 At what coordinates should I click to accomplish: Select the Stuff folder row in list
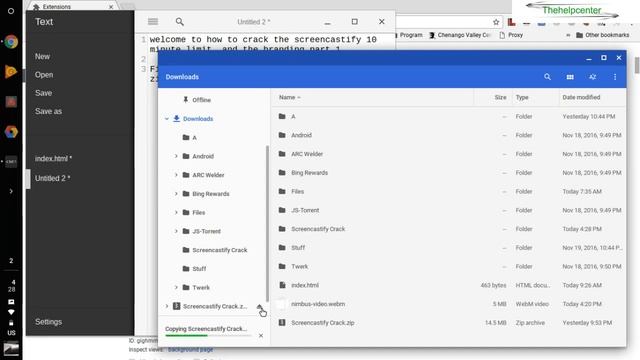[448, 248]
